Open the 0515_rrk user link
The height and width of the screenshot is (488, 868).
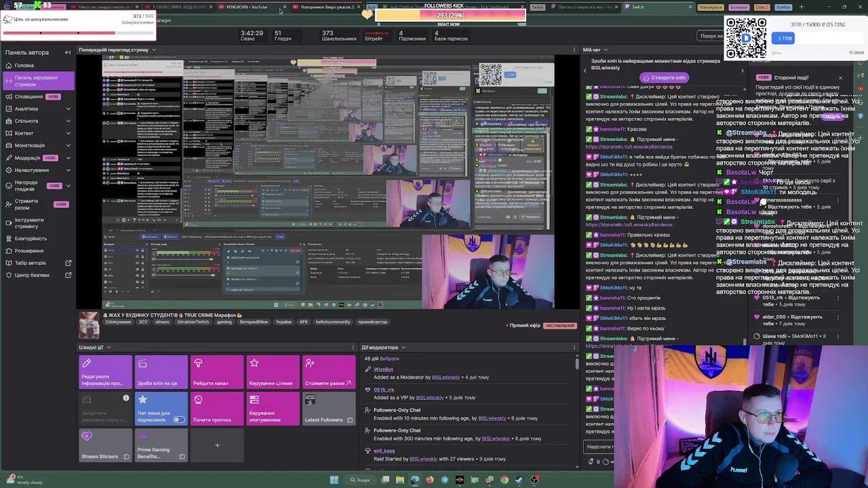(x=384, y=390)
